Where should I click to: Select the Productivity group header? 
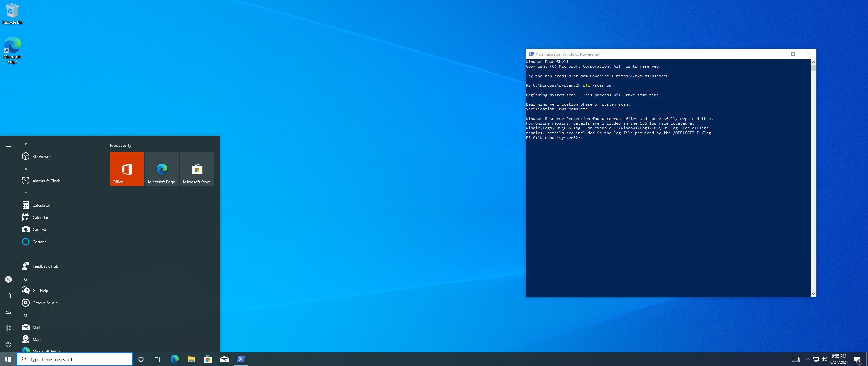point(120,145)
